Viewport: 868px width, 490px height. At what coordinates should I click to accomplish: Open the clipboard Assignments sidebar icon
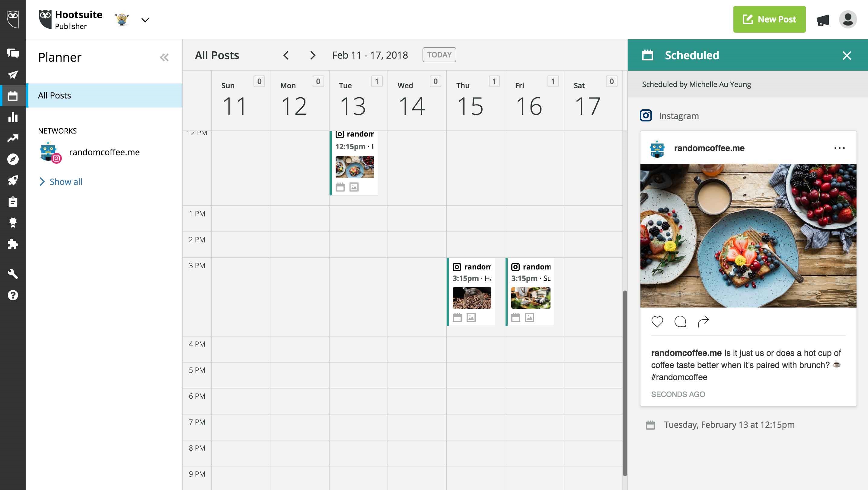[13, 201]
